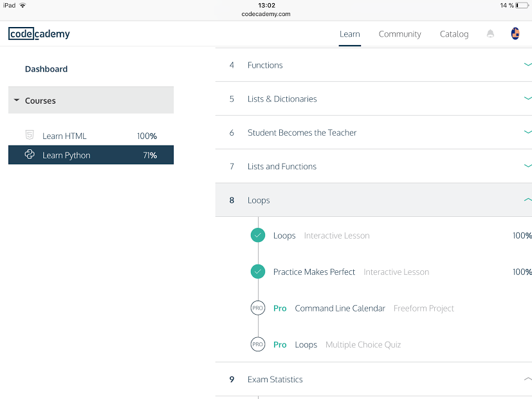Collapse the Loops section
Image resolution: width=532 pixels, height=399 pixels.
pos(374,200)
